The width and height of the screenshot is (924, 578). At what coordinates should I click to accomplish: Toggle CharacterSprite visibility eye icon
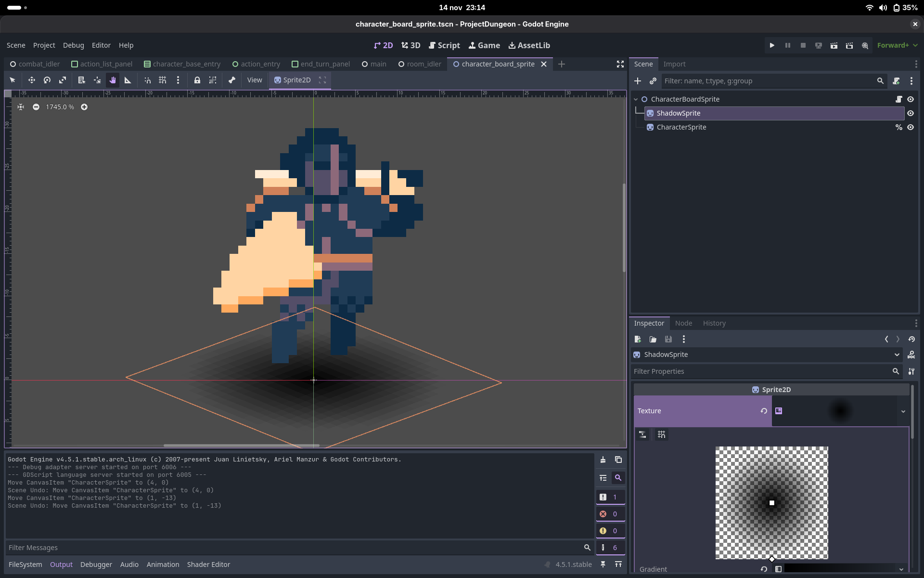(x=911, y=127)
